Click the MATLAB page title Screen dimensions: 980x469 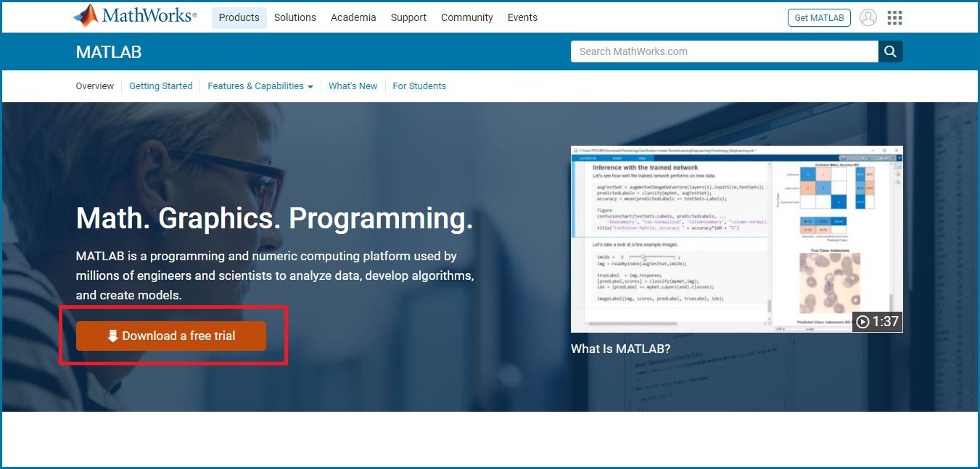coord(109,52)
